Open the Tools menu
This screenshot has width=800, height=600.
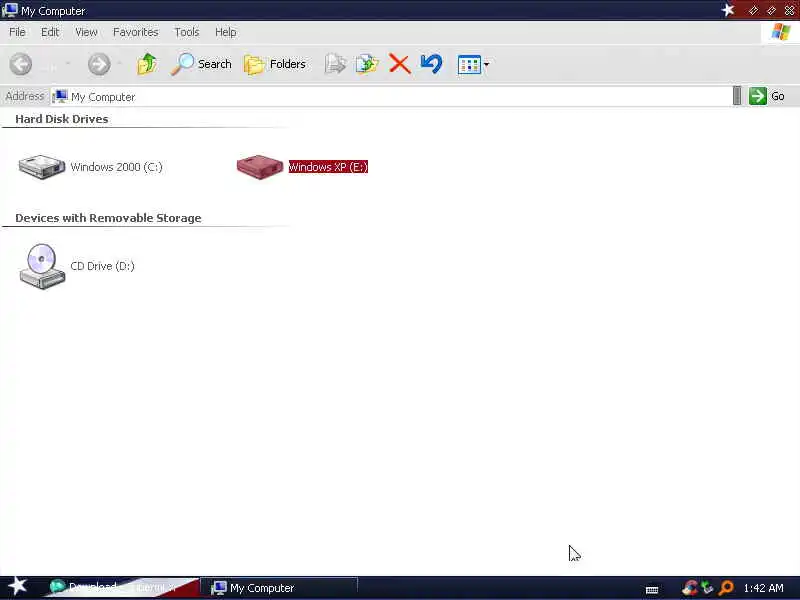[187, 32]
